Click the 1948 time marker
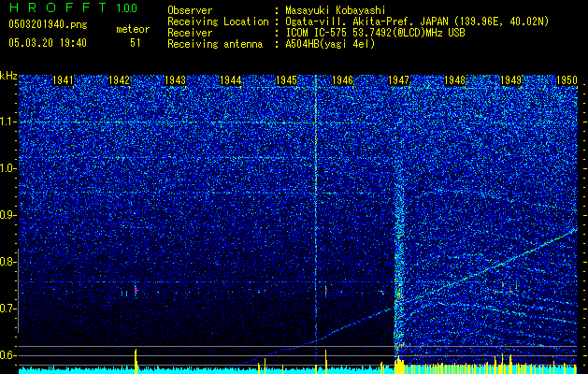Viewport: 588px width, 374px height. 454,80
